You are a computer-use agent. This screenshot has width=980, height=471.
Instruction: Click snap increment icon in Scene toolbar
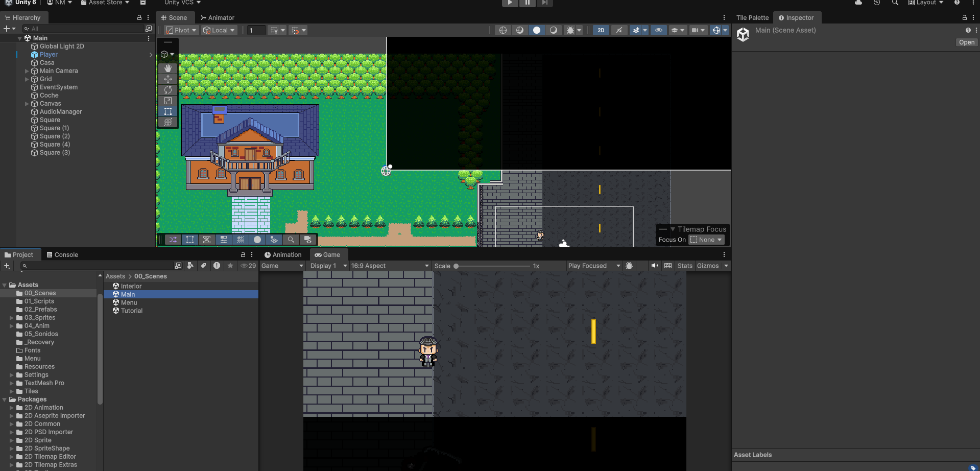(x=295, y=30)
